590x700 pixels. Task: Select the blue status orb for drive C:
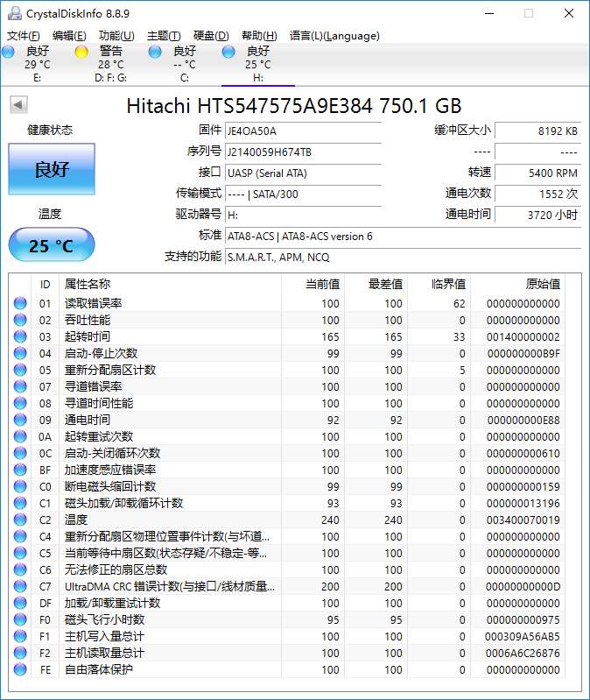(155, 52)
